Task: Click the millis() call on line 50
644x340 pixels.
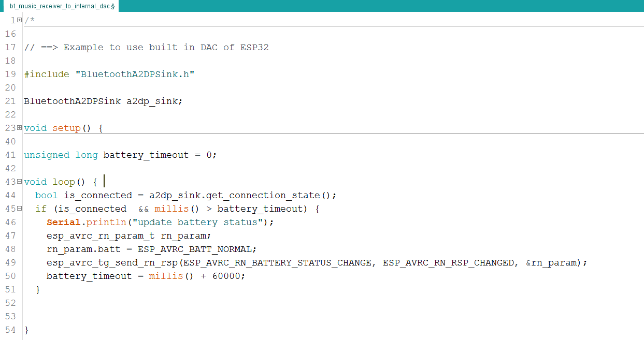Action: click(x=165, y=276)
